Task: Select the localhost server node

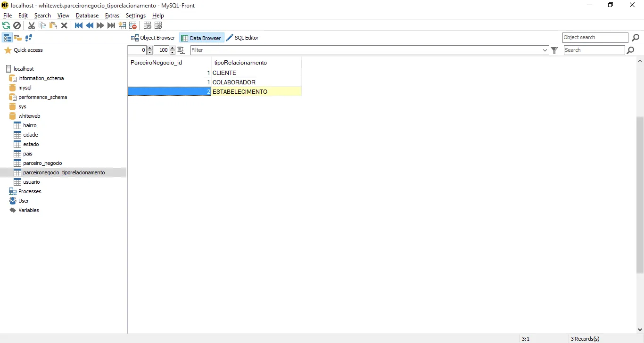Action: click(24, 69)
